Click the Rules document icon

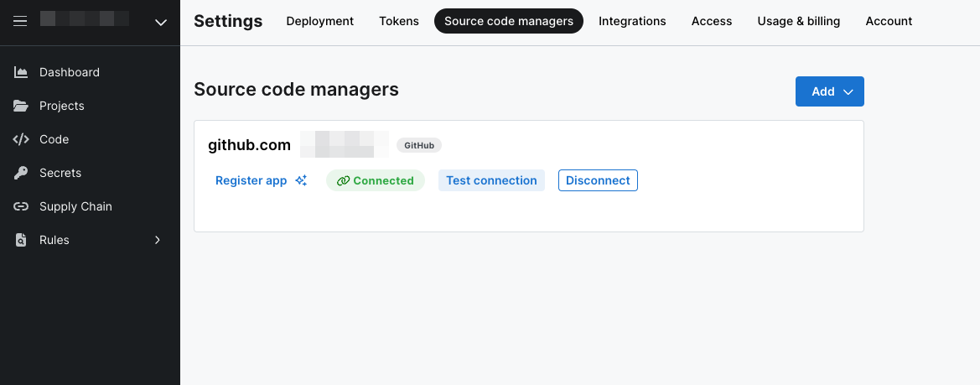[x=21, y=240]
